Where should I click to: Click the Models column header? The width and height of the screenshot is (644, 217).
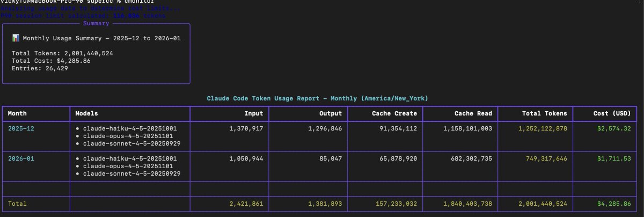(86, 114)
